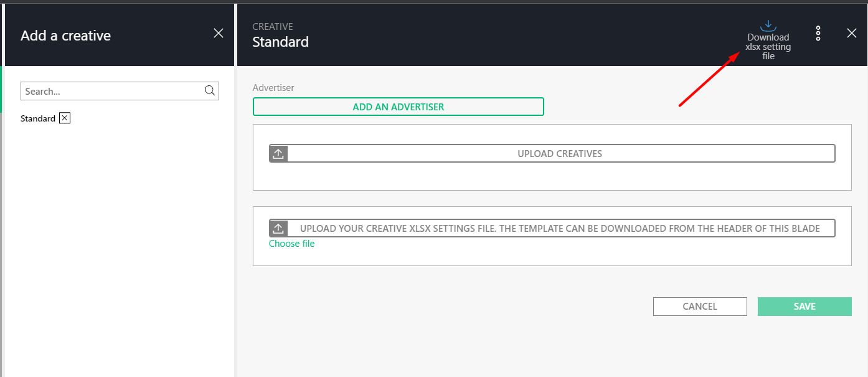The width and height of the screenshot is (868, 377).
Task: Click the Standard title in the blade header
Action: (280, 42)
